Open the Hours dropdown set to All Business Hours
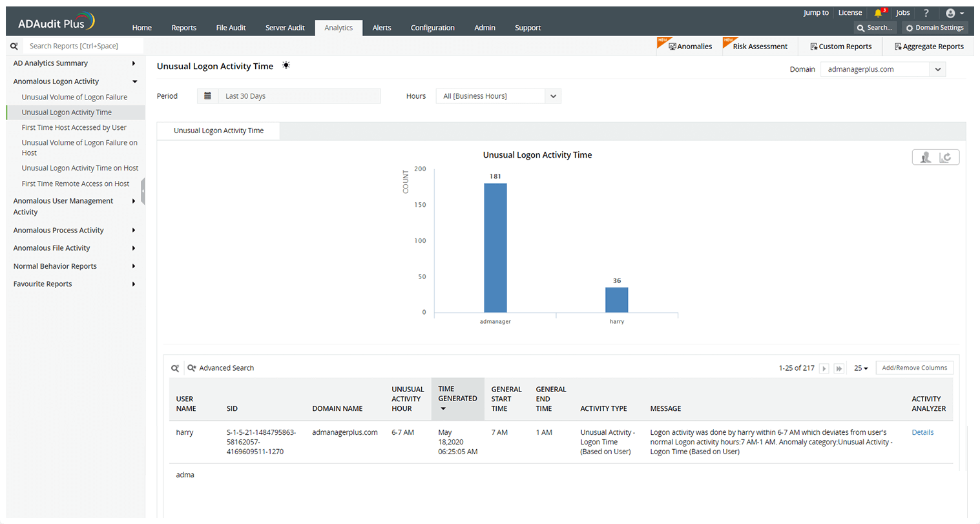980x524 pixels. click(553, 95)
